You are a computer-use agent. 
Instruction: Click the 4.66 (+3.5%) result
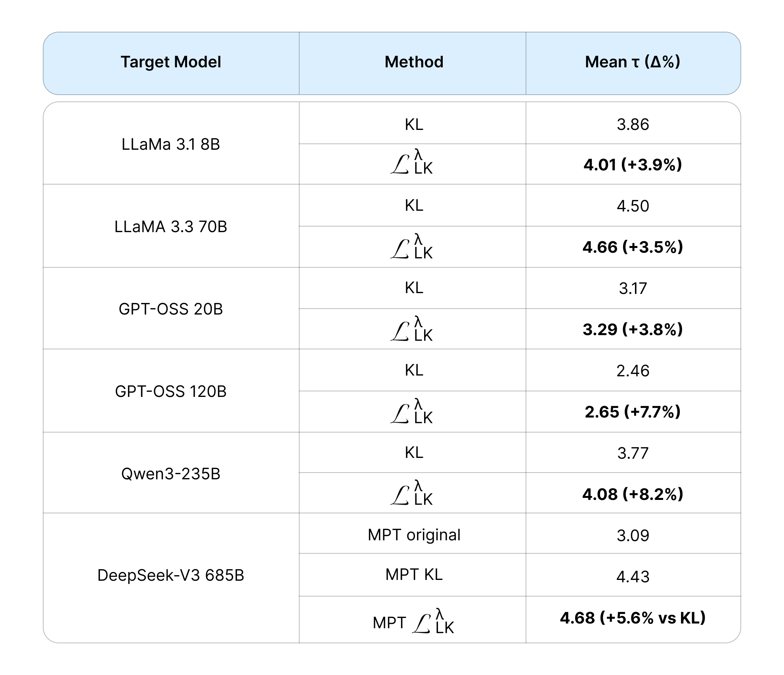click(633, 247)
